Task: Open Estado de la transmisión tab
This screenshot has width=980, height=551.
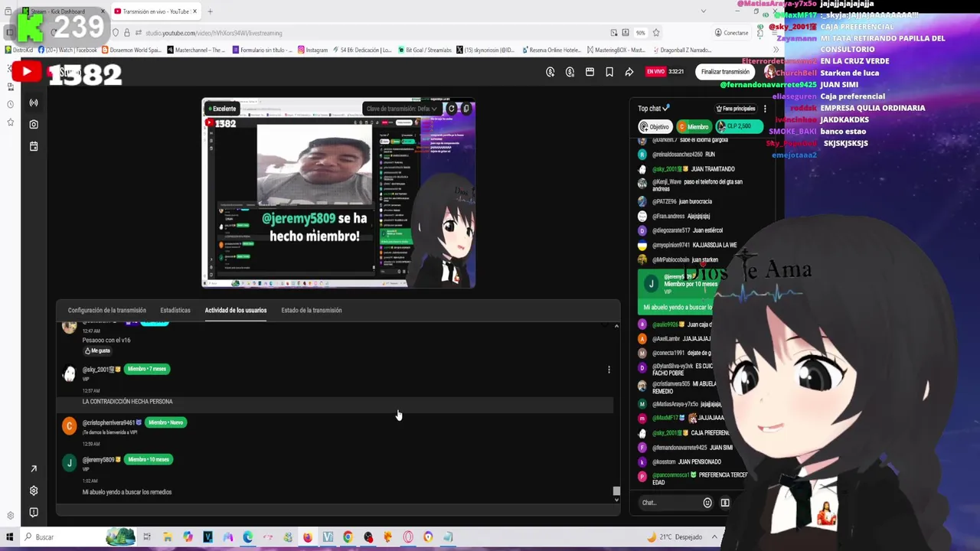Action: 312,310
